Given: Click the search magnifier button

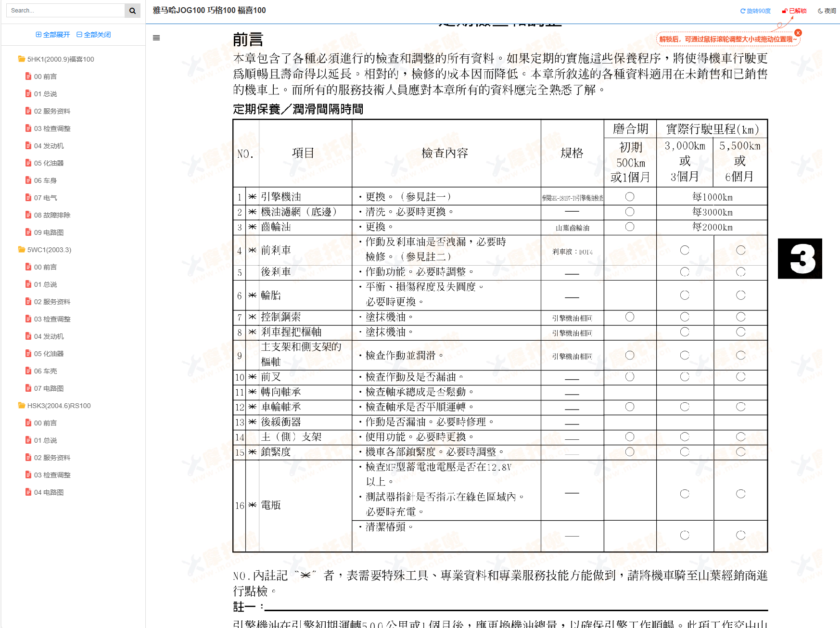Looking at the screenshot, I should (x=132, y=11).
